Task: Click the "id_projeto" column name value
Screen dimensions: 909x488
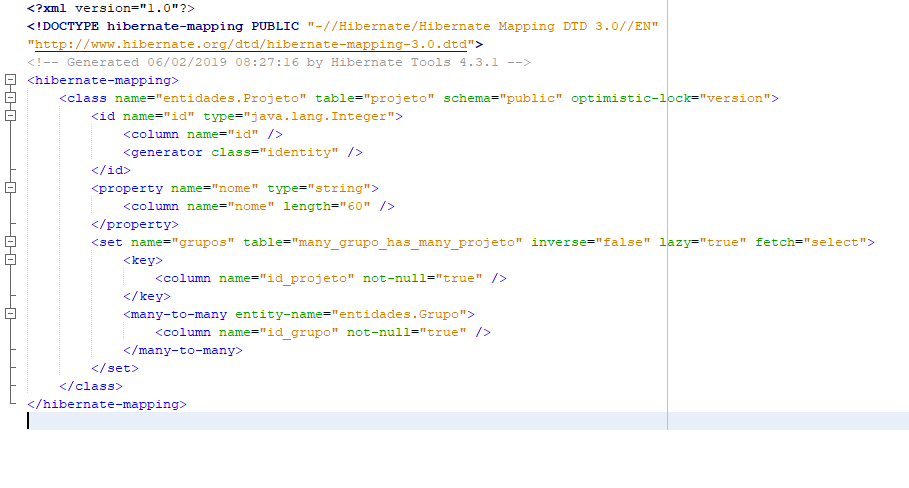Action: 307,278
